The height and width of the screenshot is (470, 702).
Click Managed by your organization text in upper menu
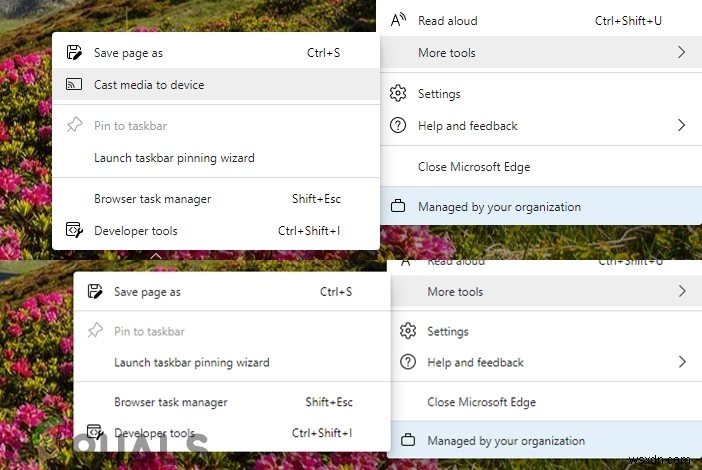tap(499, 207)
